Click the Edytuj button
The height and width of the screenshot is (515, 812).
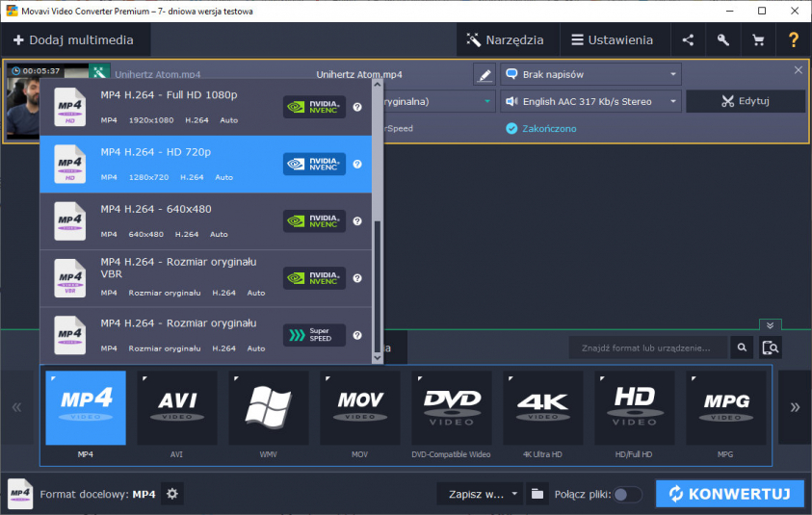[745, 101]
